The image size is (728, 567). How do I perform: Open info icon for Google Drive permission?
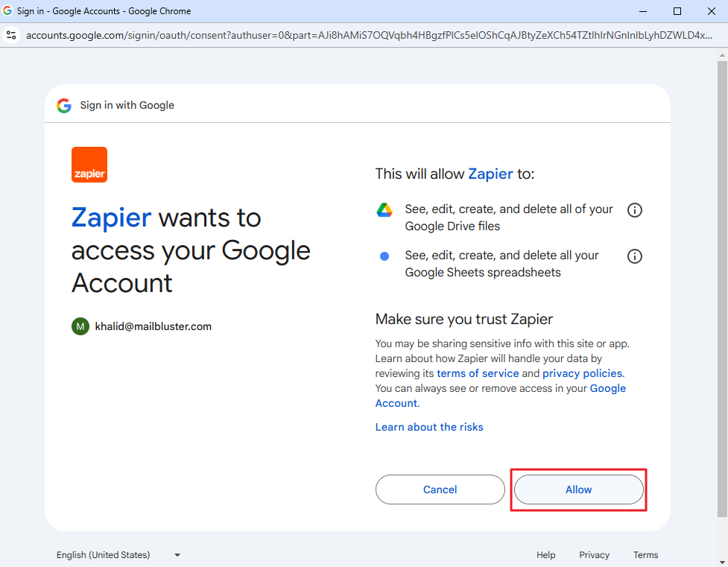point(635,210)
